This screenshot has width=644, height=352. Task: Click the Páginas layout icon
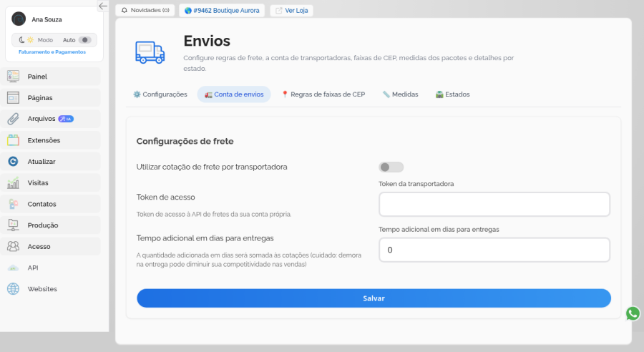click(x=13, y=98)
